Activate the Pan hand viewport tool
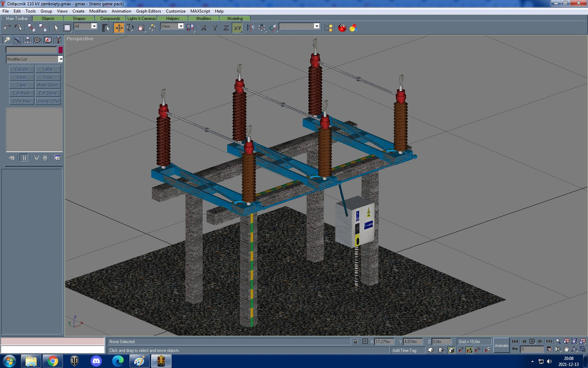This screenshot has width=588, height=368. pyautogui.click(x=567, y=350)
